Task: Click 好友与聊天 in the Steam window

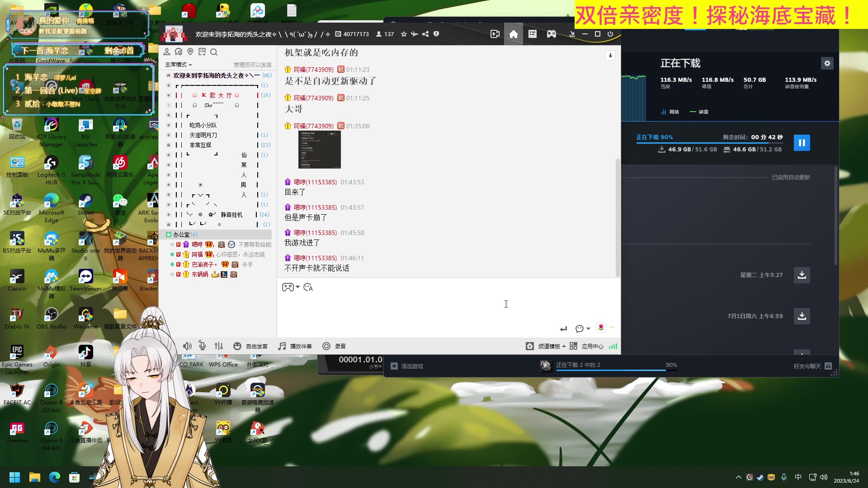Action: point(807,366)
